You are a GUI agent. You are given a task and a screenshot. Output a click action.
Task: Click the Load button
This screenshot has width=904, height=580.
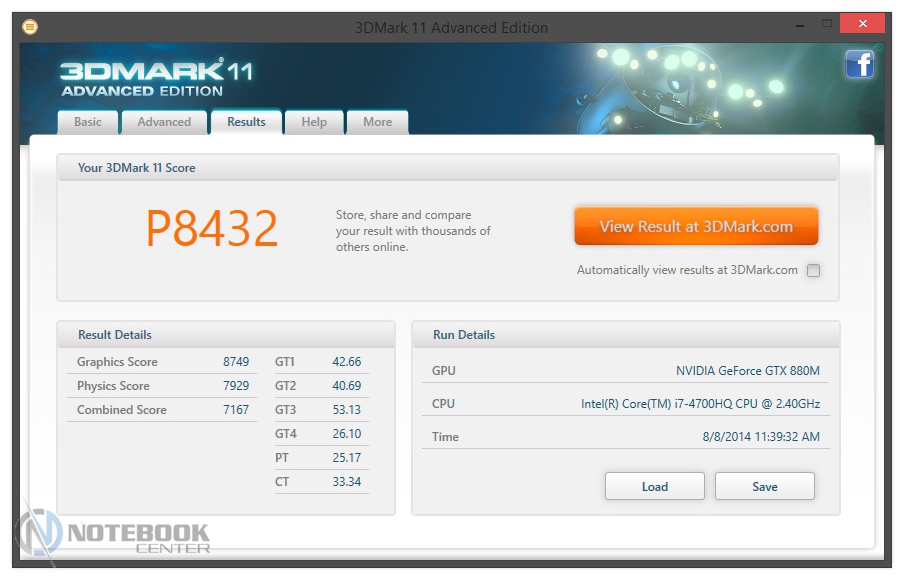(655, 487)
